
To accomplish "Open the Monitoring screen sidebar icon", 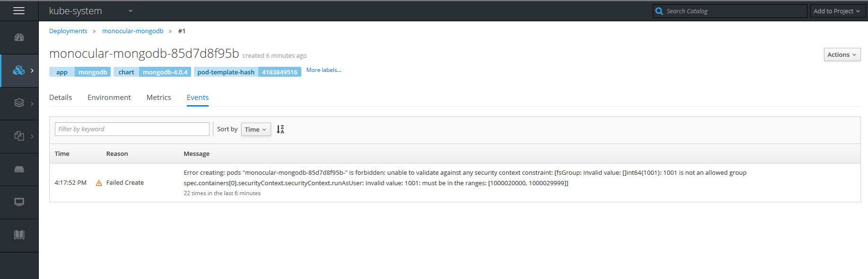I will 19,202.
